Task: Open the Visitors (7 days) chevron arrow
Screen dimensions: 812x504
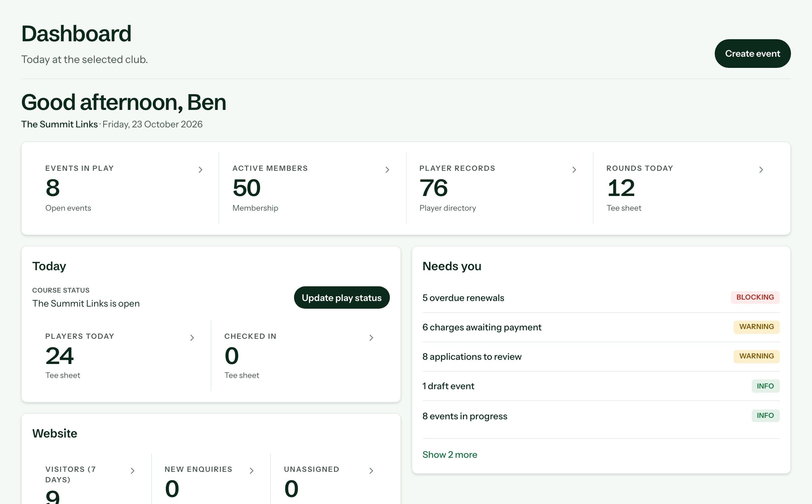Action: pos(133,471)
